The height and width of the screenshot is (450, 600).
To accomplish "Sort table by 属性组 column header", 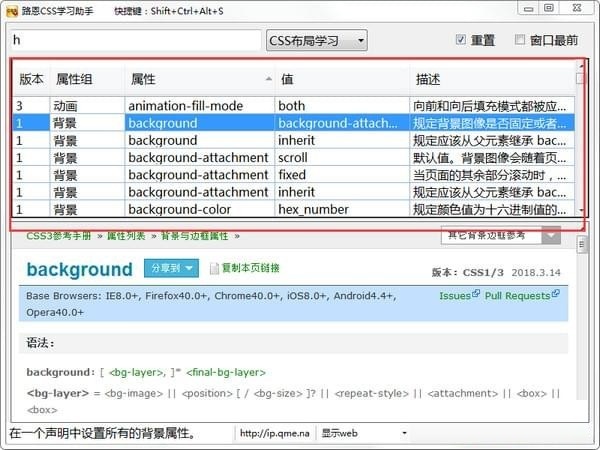I will click(x=74, y=78).
